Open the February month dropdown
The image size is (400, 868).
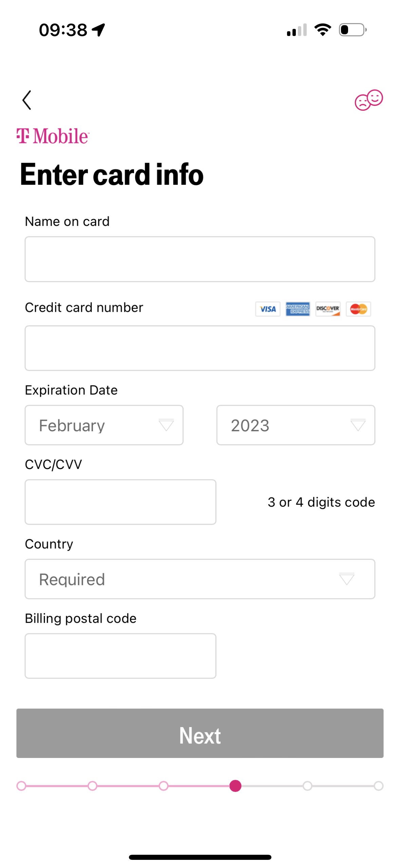(x=104, y=425)
